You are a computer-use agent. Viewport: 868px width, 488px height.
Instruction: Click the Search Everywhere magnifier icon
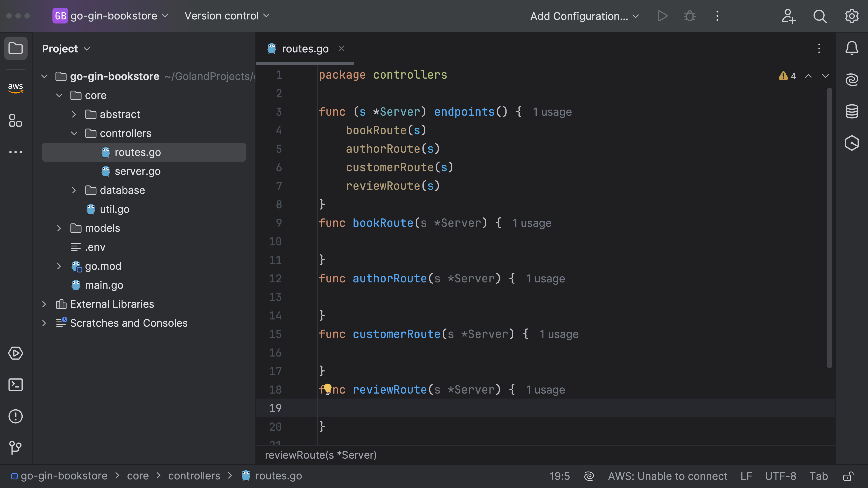[819, 16]
